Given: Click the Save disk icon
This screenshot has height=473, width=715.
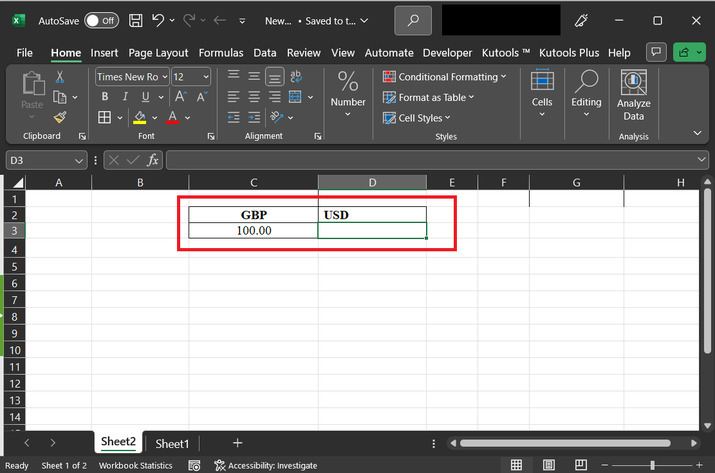Looking at the screenshot, I should coord(135,21).
